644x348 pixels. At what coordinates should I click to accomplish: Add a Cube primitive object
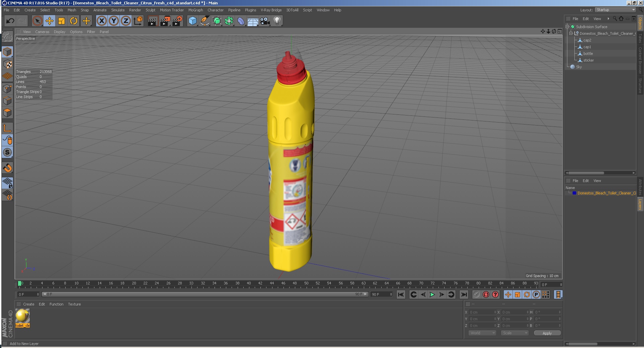click(192, 21)
